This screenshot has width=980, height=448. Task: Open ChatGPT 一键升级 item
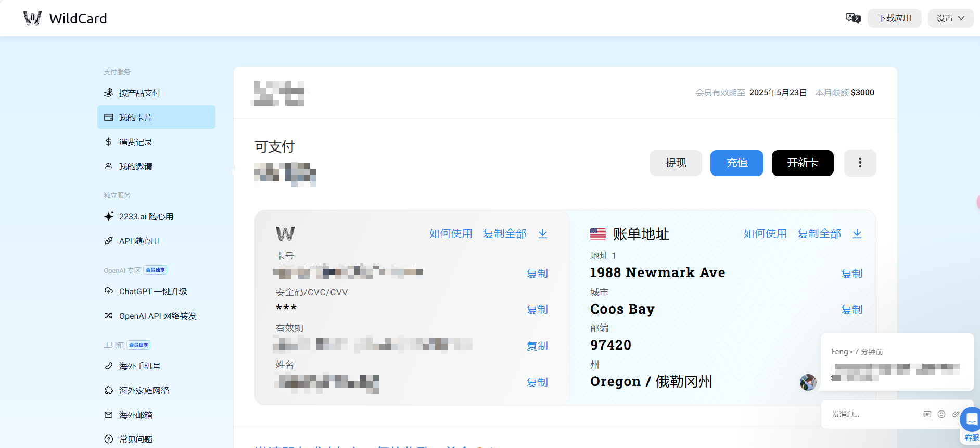(156, 291)
